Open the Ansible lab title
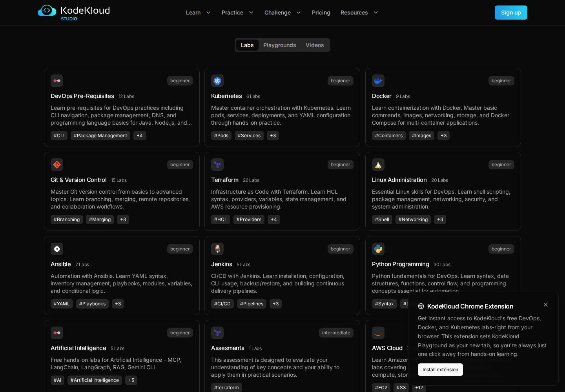 [61, 264]
